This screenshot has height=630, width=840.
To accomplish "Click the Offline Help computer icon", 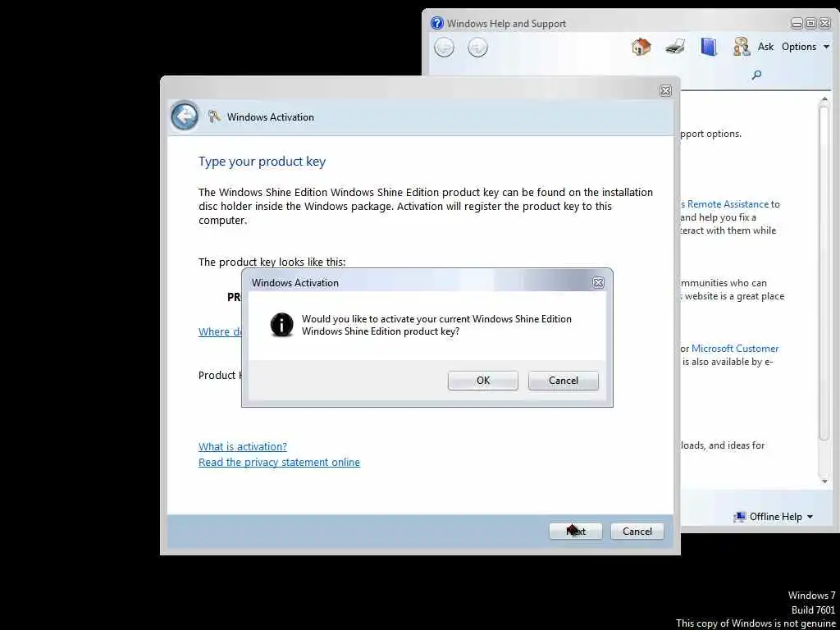I will point(740,517).
